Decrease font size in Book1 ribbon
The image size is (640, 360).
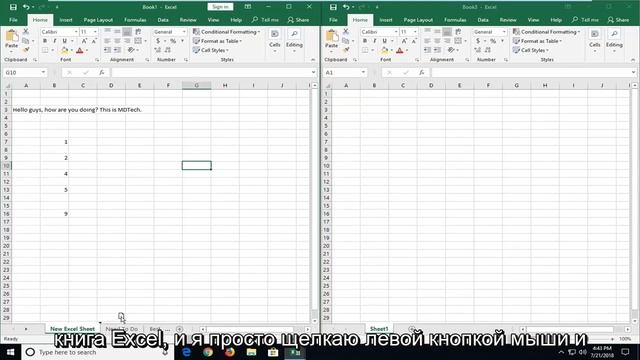point(93,41)
